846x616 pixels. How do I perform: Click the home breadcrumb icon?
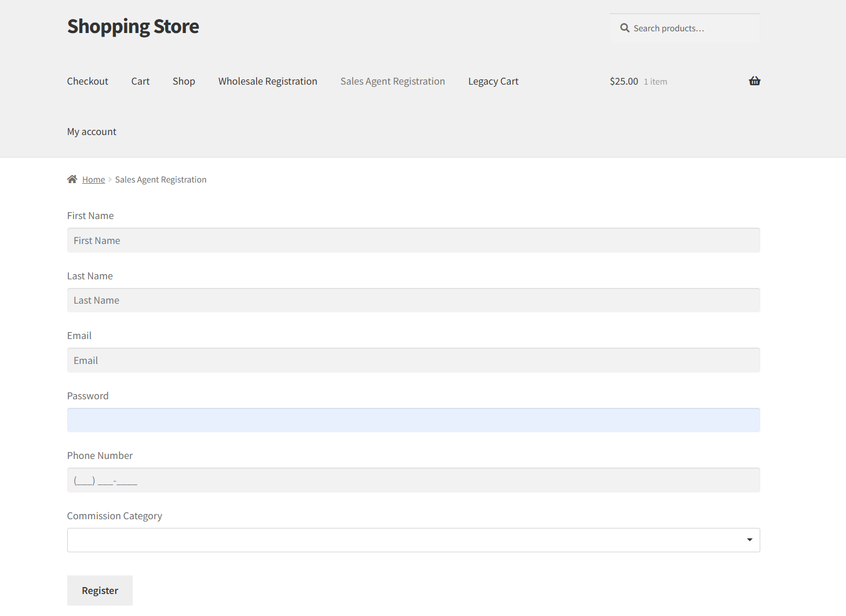coord(72,179)
